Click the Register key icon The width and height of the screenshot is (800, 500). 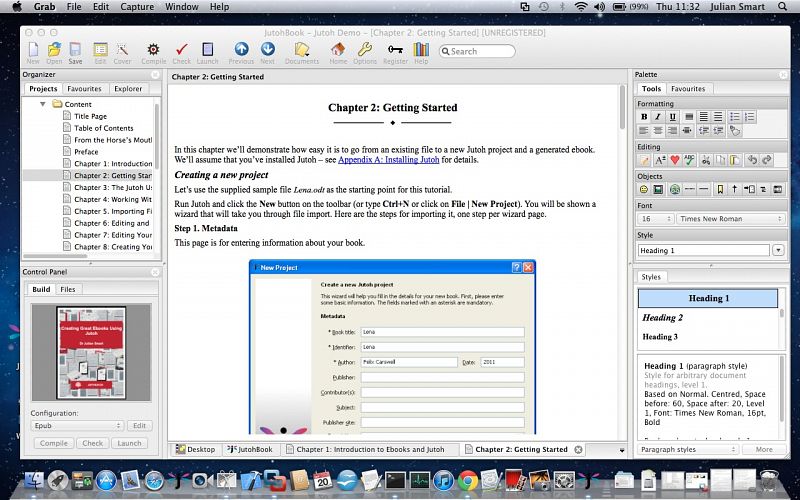click(x=395, y=50)
